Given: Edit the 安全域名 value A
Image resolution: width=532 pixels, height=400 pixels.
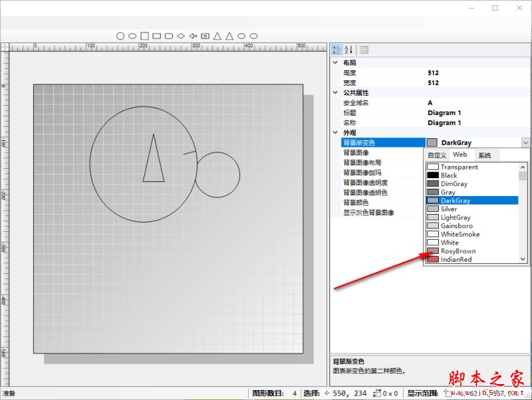Looking at the screenshot, I should coord(430,103).
